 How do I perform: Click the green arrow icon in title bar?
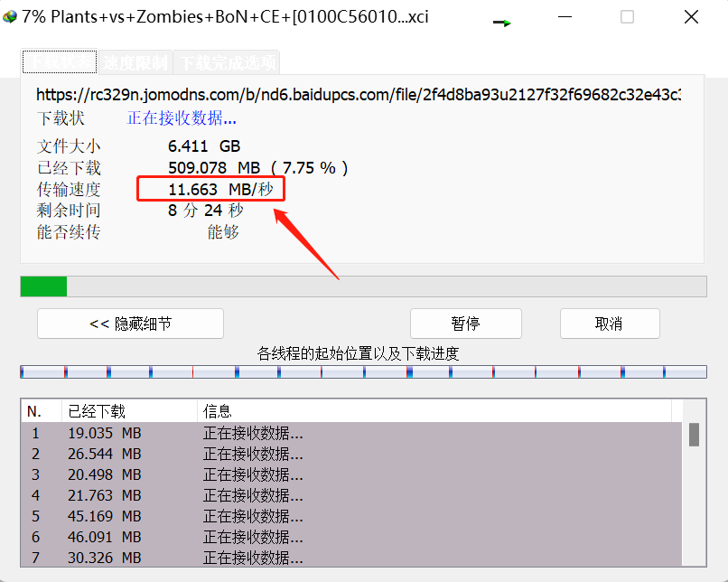pos(502,23)
